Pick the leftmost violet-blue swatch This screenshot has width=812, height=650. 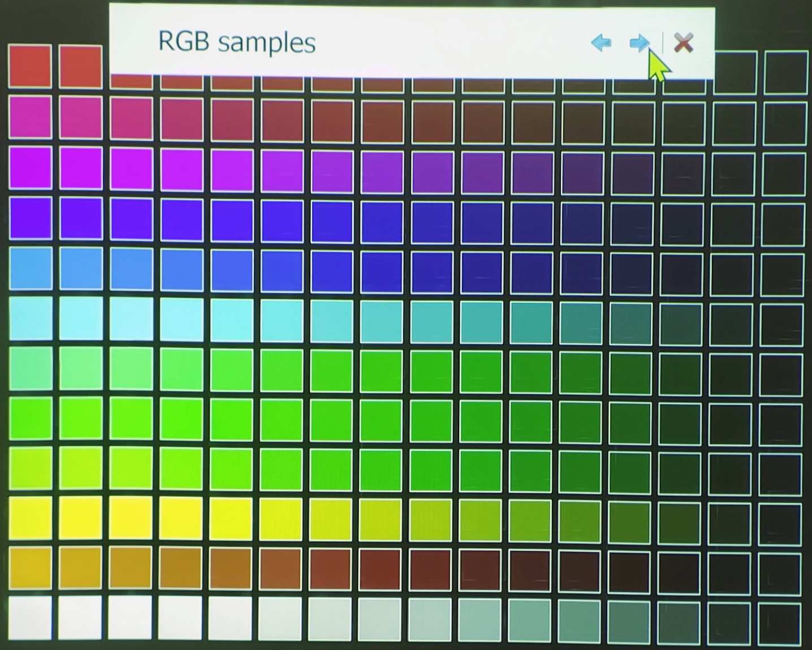[31, 218]
